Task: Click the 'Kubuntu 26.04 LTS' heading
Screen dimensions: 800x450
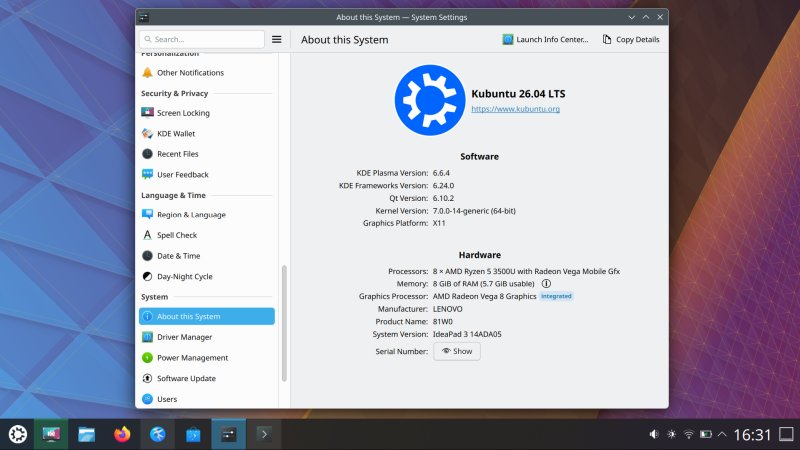Action: click(518, 94)
